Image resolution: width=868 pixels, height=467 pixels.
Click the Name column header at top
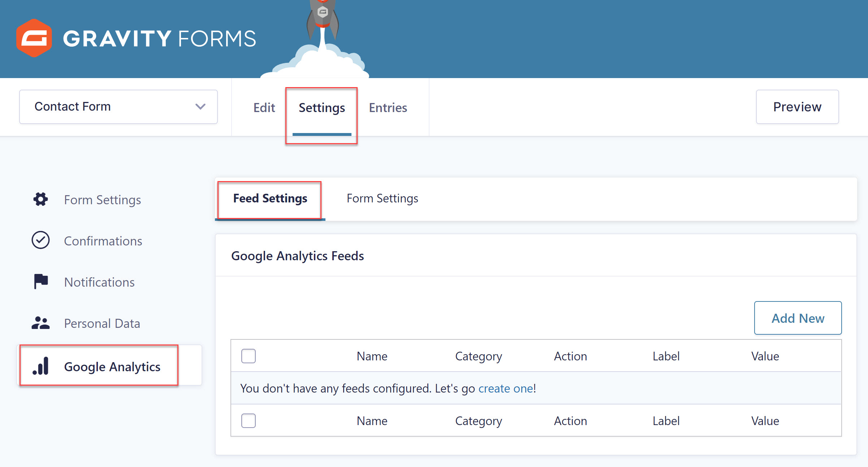point(372,356)
